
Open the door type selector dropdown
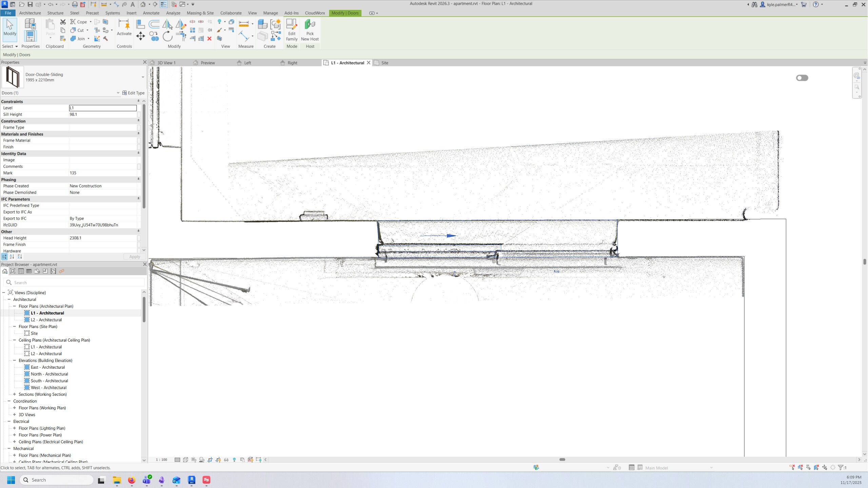143,77
